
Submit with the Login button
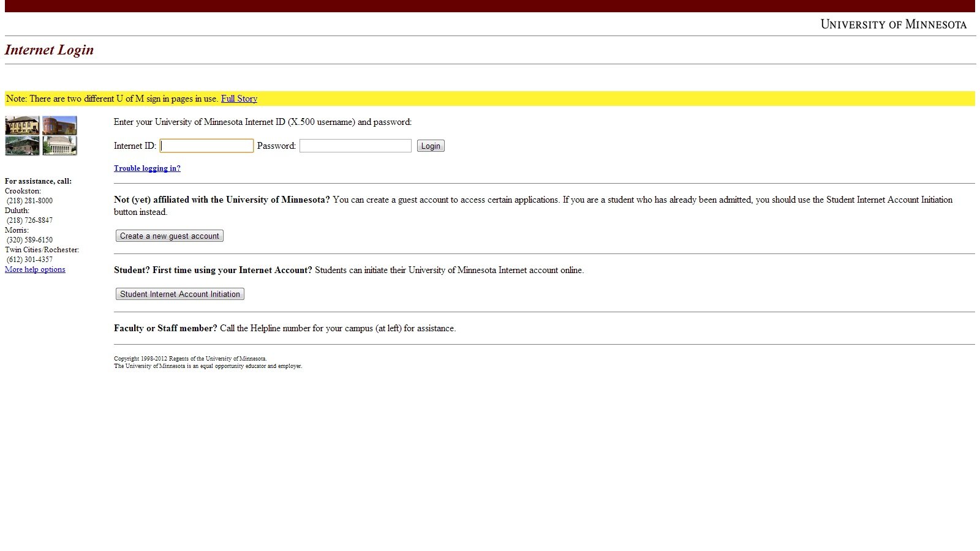coord(431,146)
